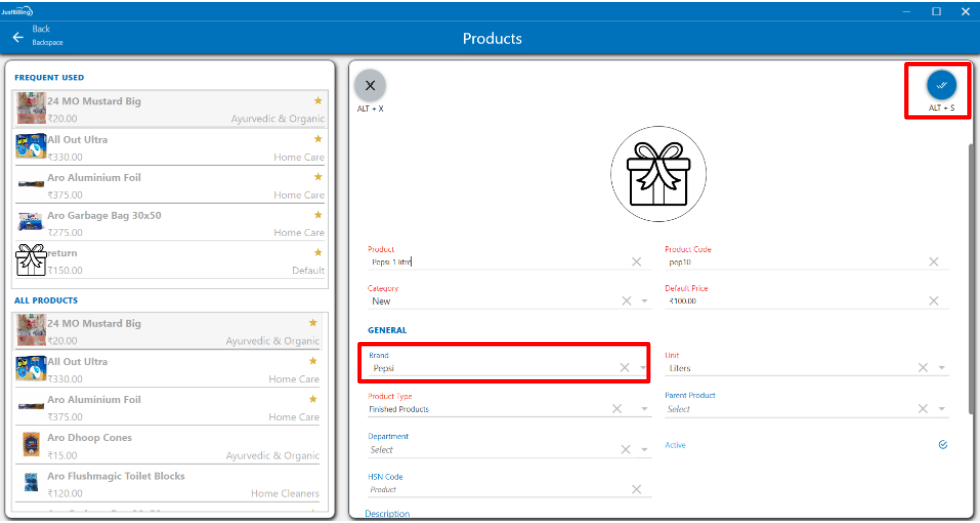
Task: Clear the HSN Code field
Action: coord(636,489)
